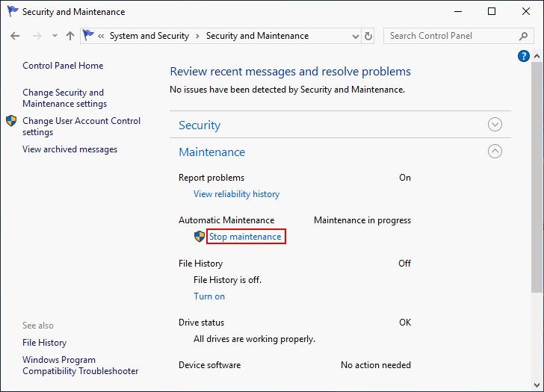Open View archived messages

coord(69,149)
